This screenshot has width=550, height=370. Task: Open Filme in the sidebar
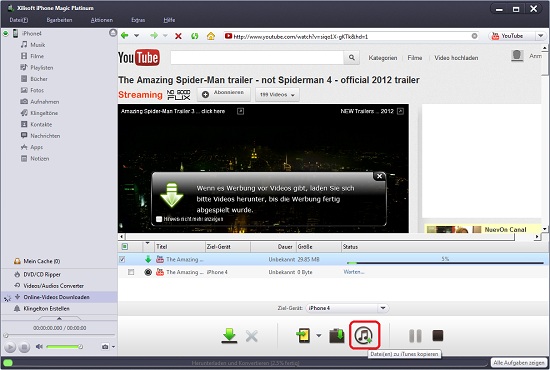pos(37,56)
